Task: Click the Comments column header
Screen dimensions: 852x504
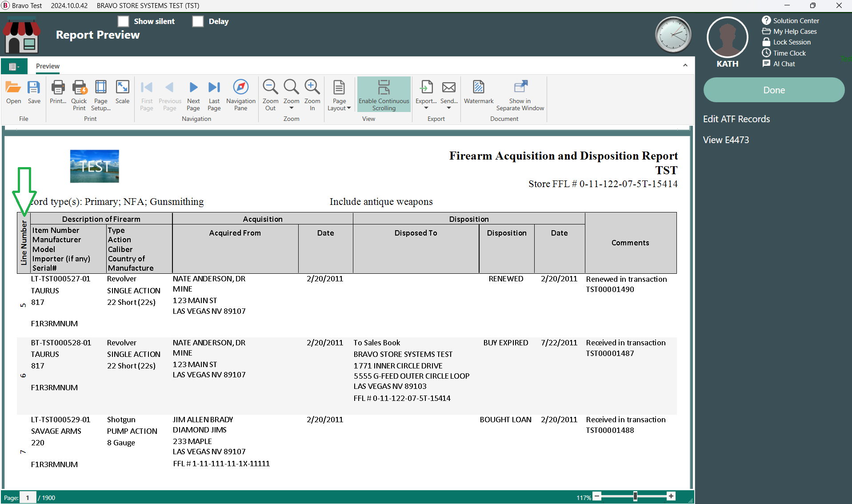Action: (630, 243)
